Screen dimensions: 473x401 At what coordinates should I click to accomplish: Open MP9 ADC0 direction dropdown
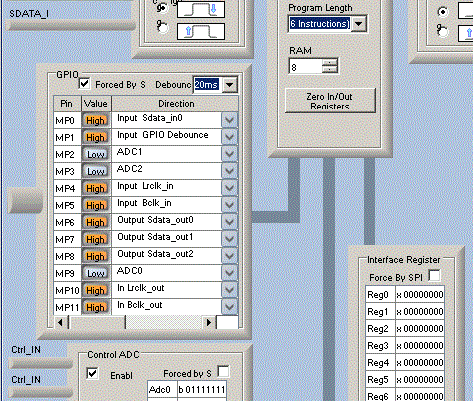pyautogui.click(x=229, y=273)
